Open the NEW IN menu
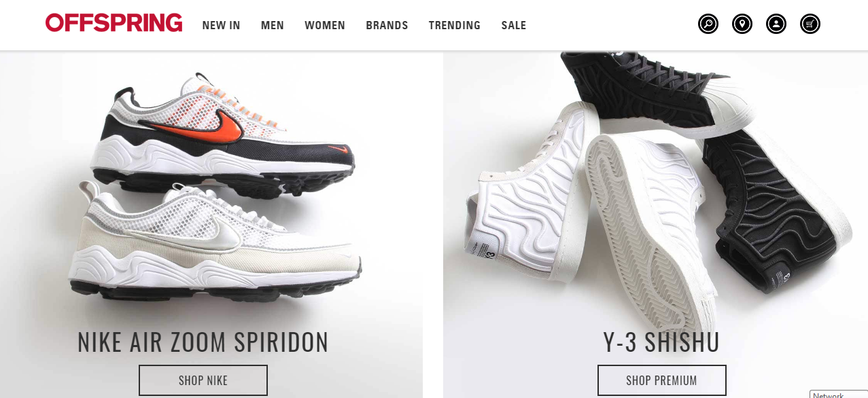Screen dimensions: 868x398 coord(221,25)
